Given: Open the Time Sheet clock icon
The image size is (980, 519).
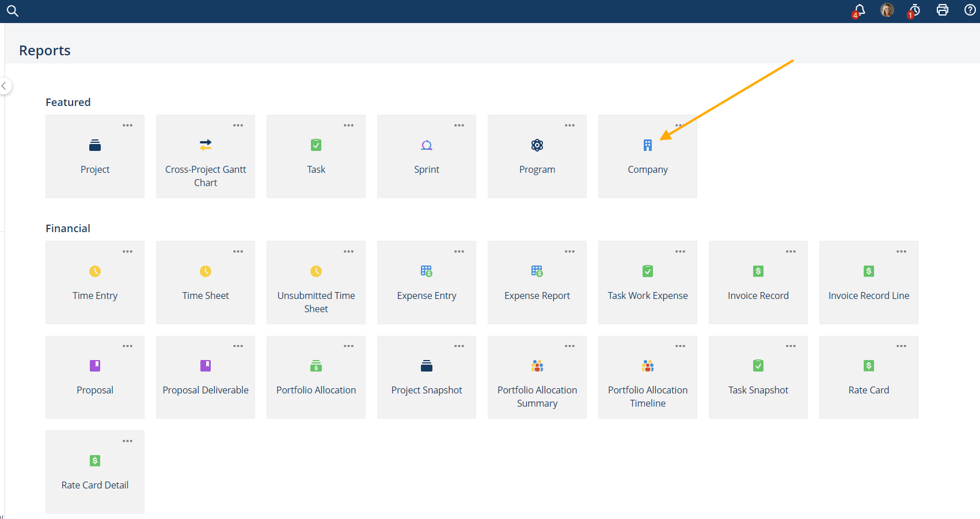Looking at the screenshot, I should (206, 271).
